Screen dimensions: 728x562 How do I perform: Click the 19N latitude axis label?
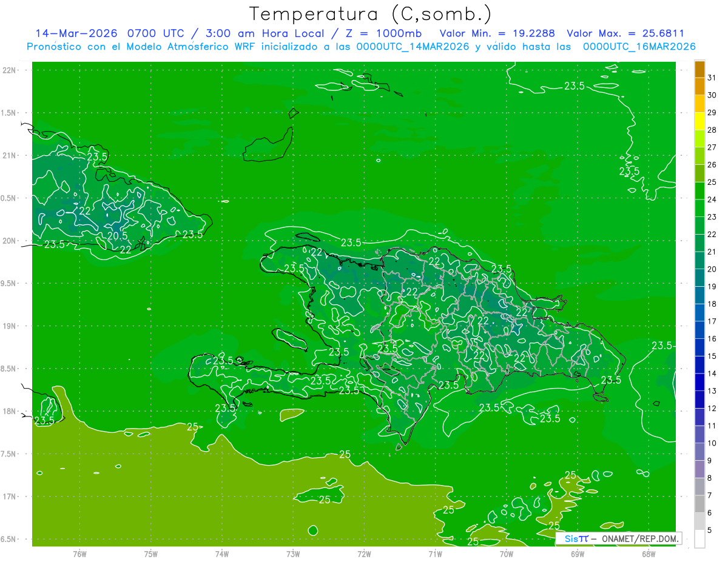[8, 326]
